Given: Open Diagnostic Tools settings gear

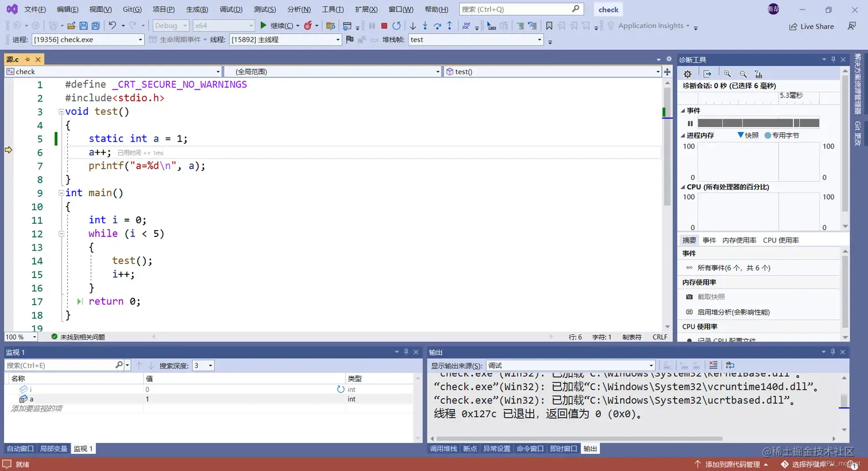Looking at the screenshot, I should pyautogui.click(x=688, y=74).
